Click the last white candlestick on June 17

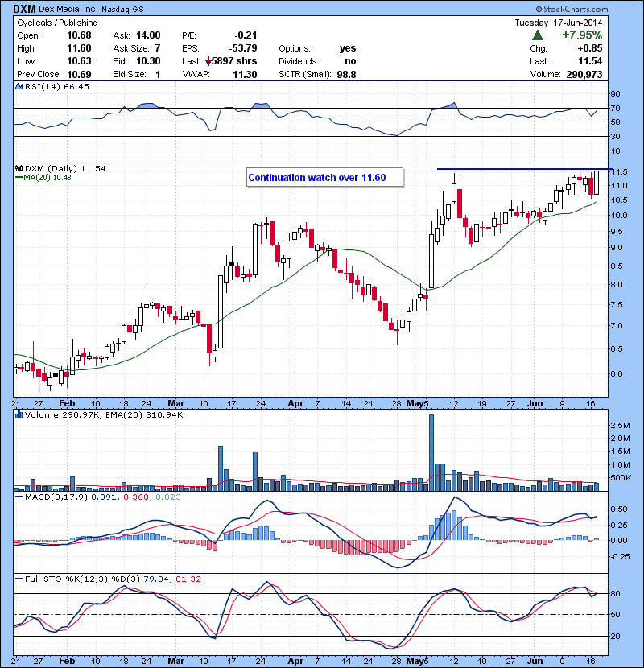pos(597,183)
